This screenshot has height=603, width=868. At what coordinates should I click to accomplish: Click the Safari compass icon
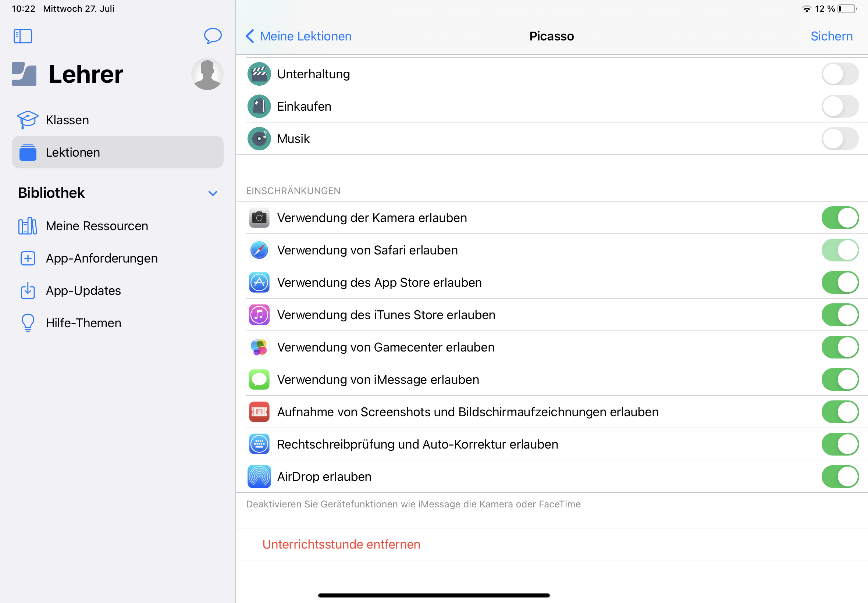[x=259, y=250]
